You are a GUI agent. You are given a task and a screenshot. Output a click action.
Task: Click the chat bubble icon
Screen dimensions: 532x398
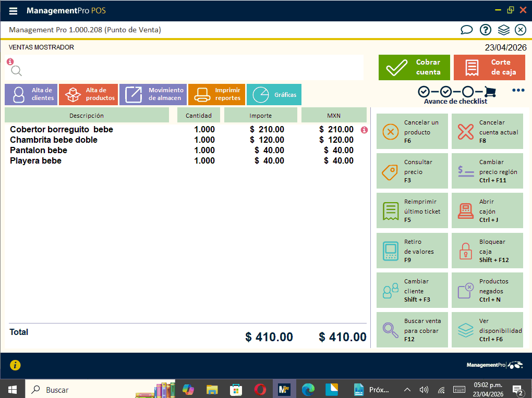click(x=466, y=30)
